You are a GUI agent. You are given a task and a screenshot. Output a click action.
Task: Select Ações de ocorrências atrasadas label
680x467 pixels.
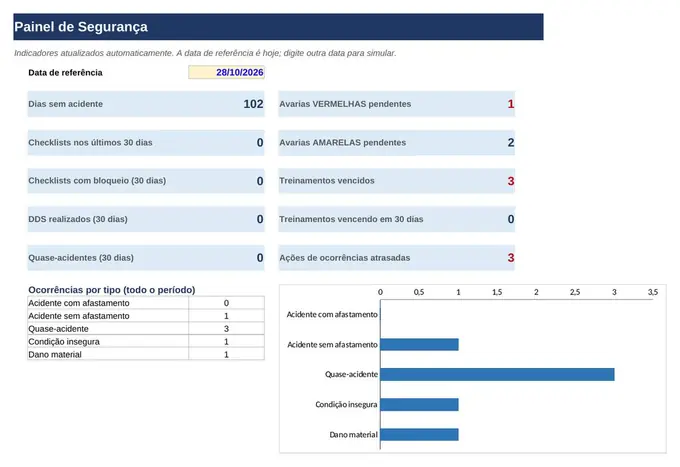345,258
